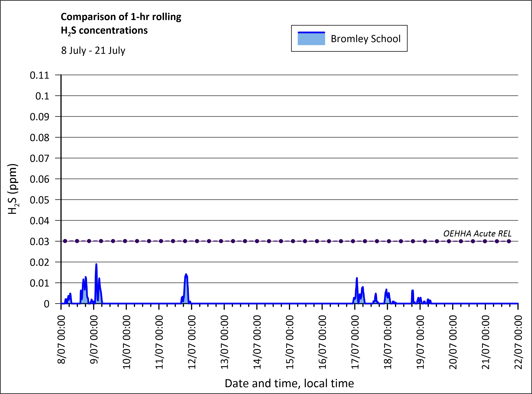The height and width of the screenshot is (394, 532).
Task: Click the H2S peak just after 17/07
Action: 357,278
